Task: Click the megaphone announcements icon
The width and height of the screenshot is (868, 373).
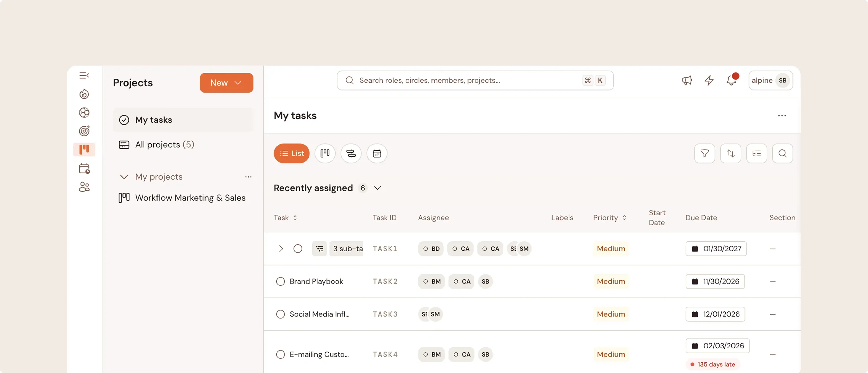Action: coord(687,81)
